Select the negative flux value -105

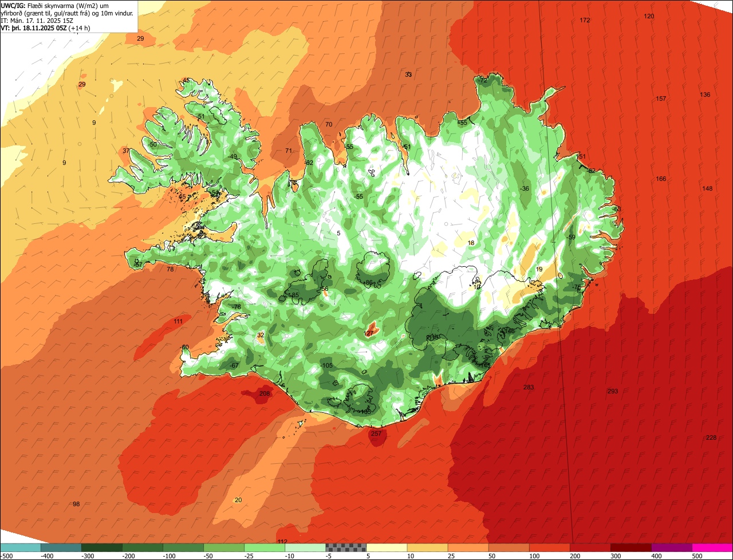point(327,366)
